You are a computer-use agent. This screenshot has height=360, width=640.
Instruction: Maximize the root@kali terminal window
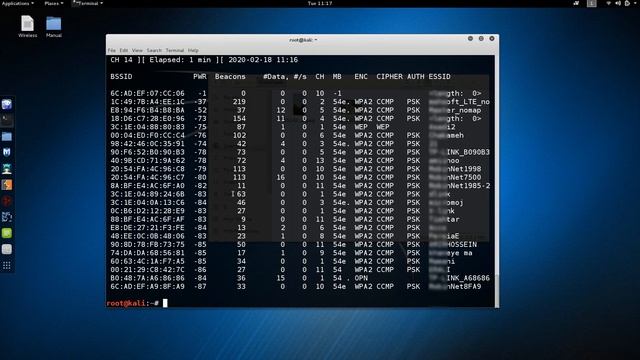[x=481, y=38]
